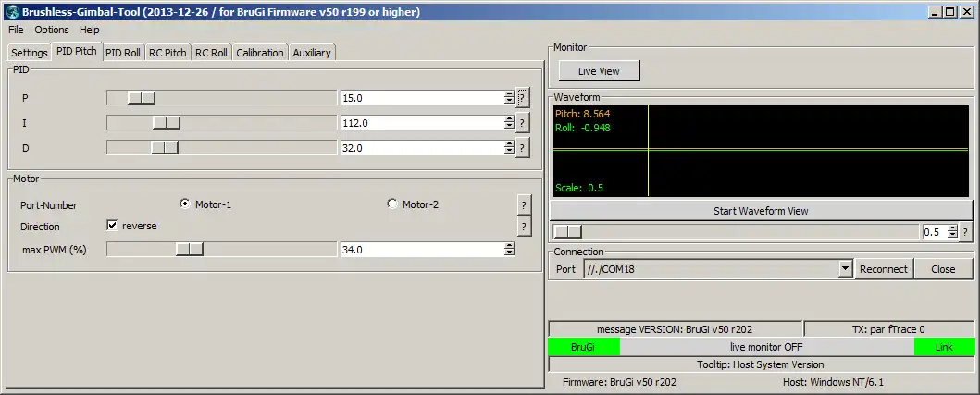Select the Motor-2 radio button
The width and height of the screenshot is (980, 395).
pyautogui.click(x=392, y=204)
